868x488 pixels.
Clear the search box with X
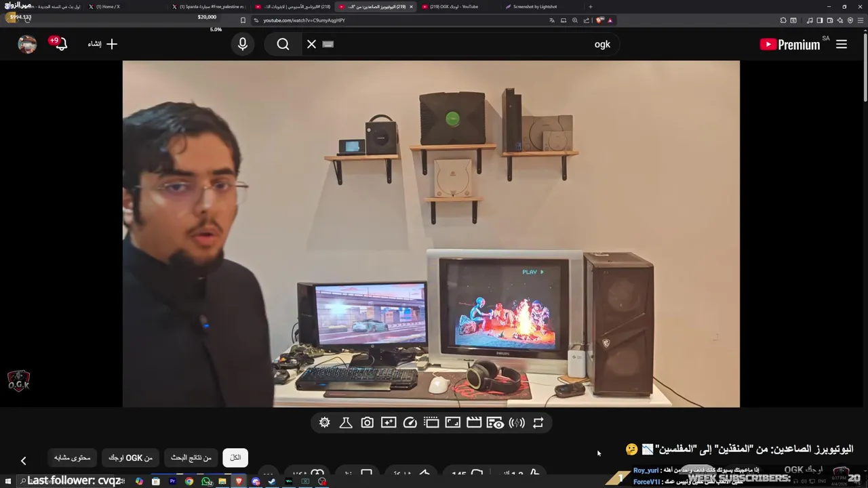(x=311, y=44)
